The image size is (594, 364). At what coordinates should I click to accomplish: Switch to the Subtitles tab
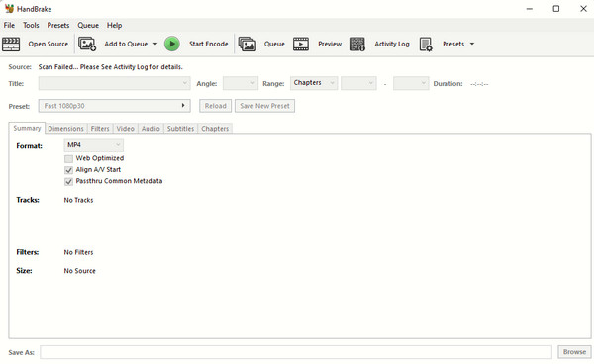[180, 129]
